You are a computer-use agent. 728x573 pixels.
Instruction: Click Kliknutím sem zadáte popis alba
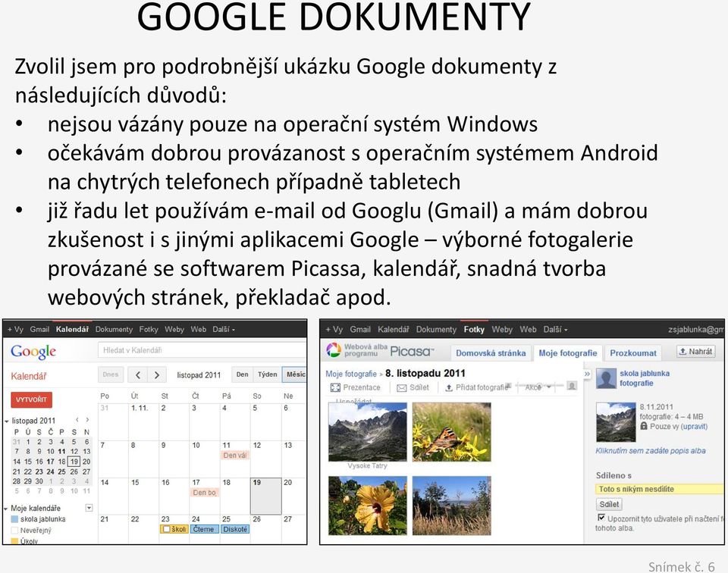[651, 450]
